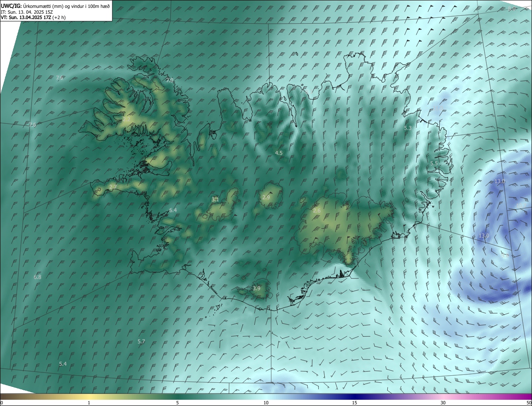Click the colorbar tick labeled 30

pyautogui.click(x=443, y=403)
